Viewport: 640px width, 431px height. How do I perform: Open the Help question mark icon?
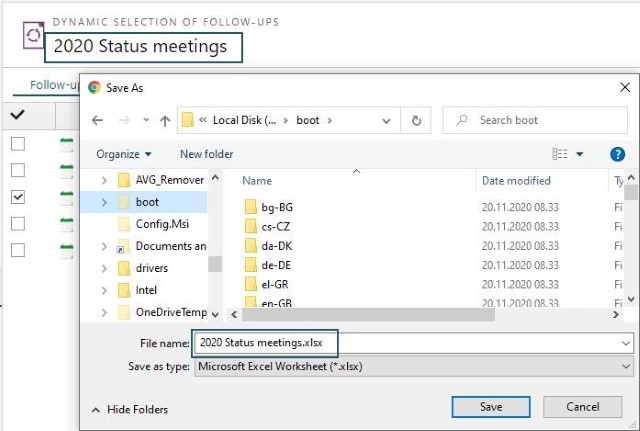pos(617,154)
